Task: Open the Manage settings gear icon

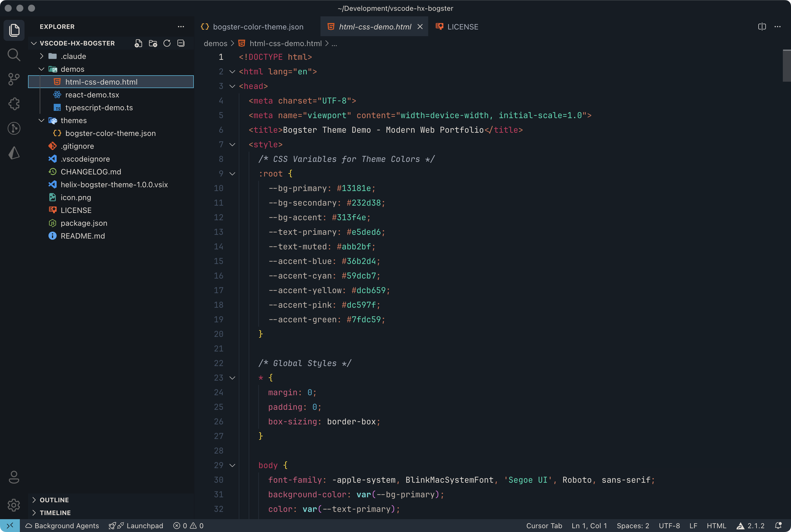Action: point(14,505)
